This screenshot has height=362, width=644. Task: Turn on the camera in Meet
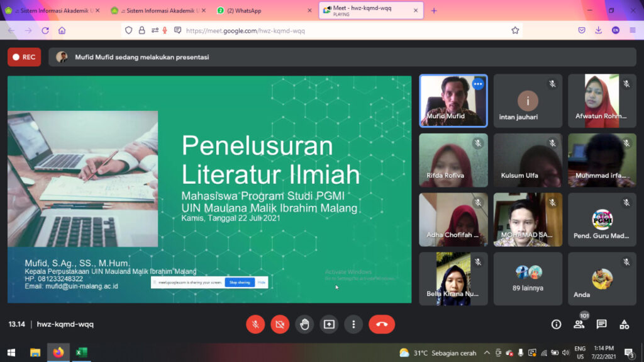280,324
